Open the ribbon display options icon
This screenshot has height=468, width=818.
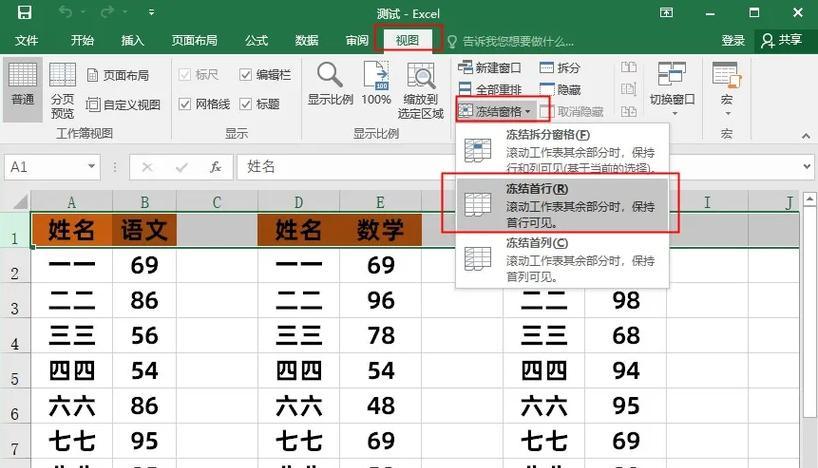point(666,13)
